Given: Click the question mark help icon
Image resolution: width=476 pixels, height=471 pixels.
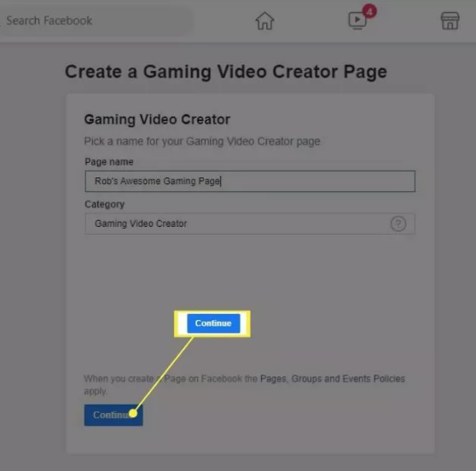Looking at the screenshot, I should tap(398, 224).
